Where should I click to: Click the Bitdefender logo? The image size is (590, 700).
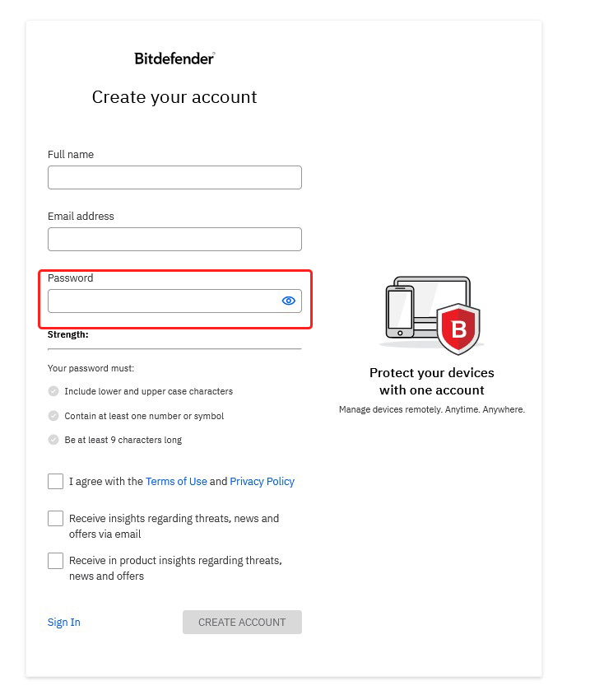point(174,58)
